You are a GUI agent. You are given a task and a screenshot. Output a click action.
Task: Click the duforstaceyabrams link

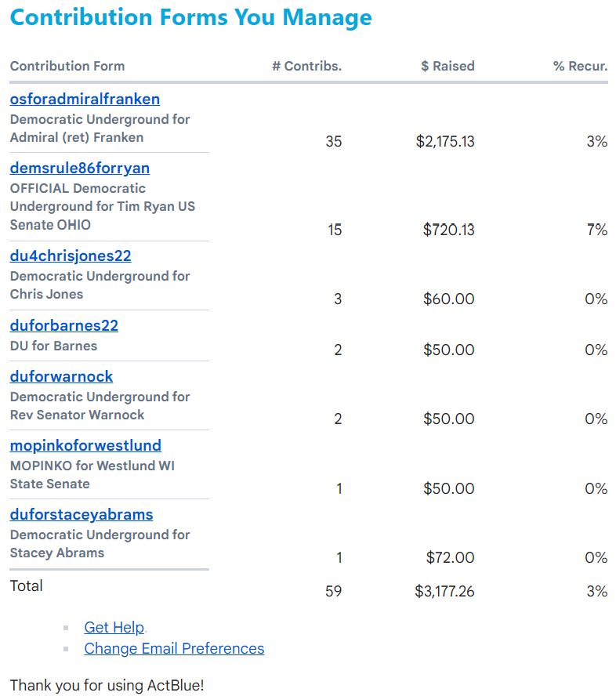(x=82, y=515)
